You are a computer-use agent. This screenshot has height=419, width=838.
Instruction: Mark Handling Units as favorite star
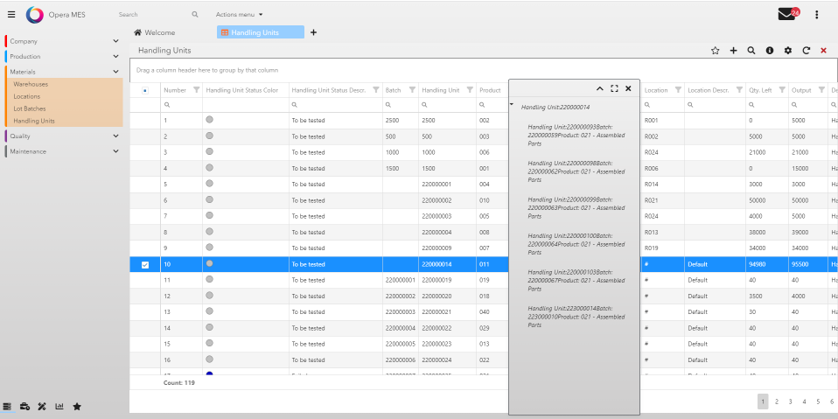pyautogui.click(x=715, y=50)
